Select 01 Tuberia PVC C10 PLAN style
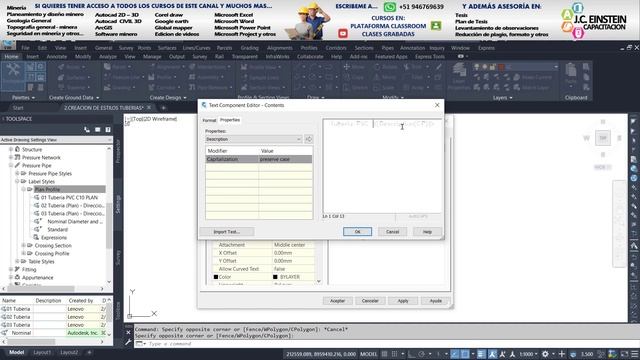Image resolution: width=640 pixels, height=360 pixels. click(x=69, y=198)
